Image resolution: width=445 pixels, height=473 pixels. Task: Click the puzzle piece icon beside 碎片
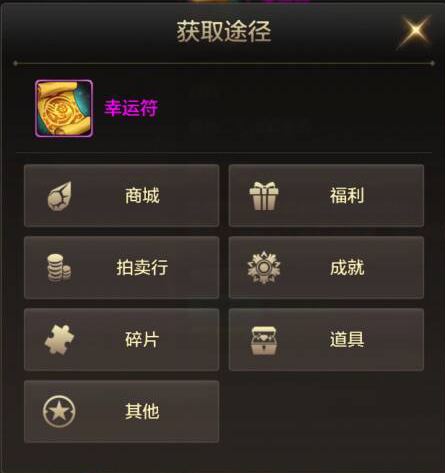(x=59, y=339)
